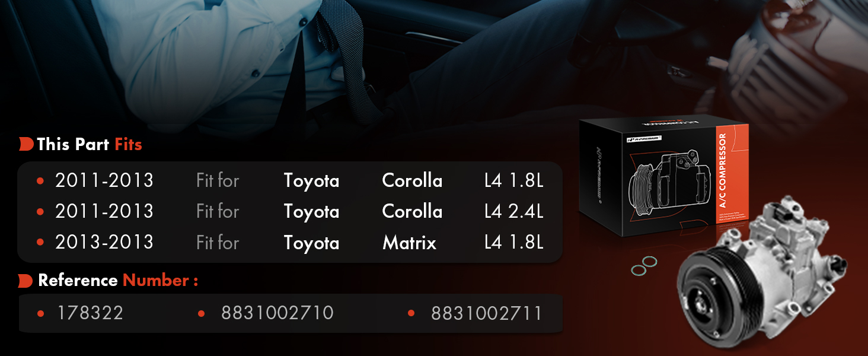The width and height of the screenshot is (868, 356).
Task: Click the red arrow icon beside Reference Number
Action: (25, 281)
